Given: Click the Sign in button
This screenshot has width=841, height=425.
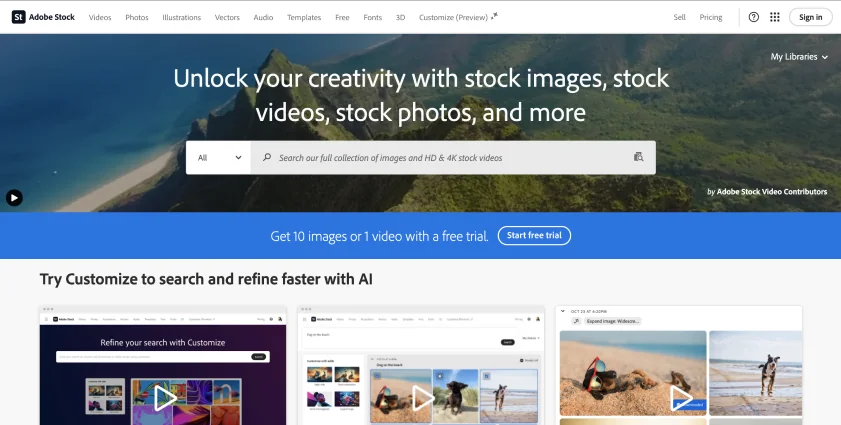Looking at the screenshot, I should coord(810,17).
